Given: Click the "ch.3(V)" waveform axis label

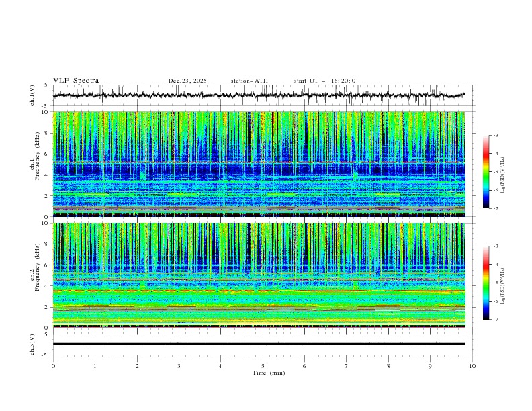Looking at the screenshot, I should 32,345.
